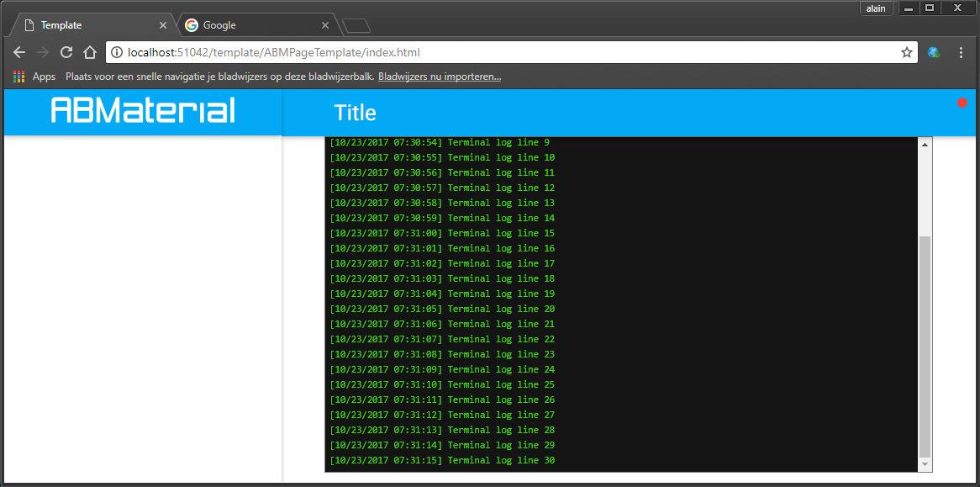This screenshot has height=487, width=980.
Task: Click terminal scrollbar up arrow
Action: (925, 145)
